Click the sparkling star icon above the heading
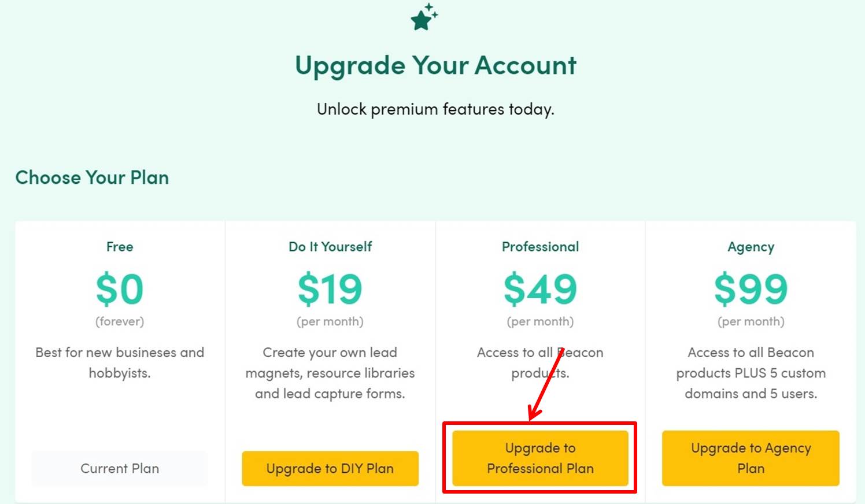This screenshot has width=865, height=504. coord(424,17)
